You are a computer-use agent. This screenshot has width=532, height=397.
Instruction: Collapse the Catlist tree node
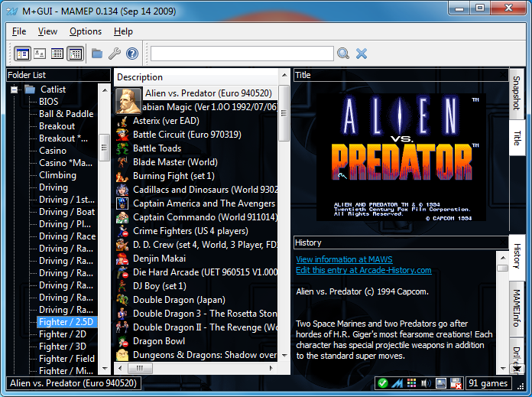pyautogui.click(x=15, y=89)
